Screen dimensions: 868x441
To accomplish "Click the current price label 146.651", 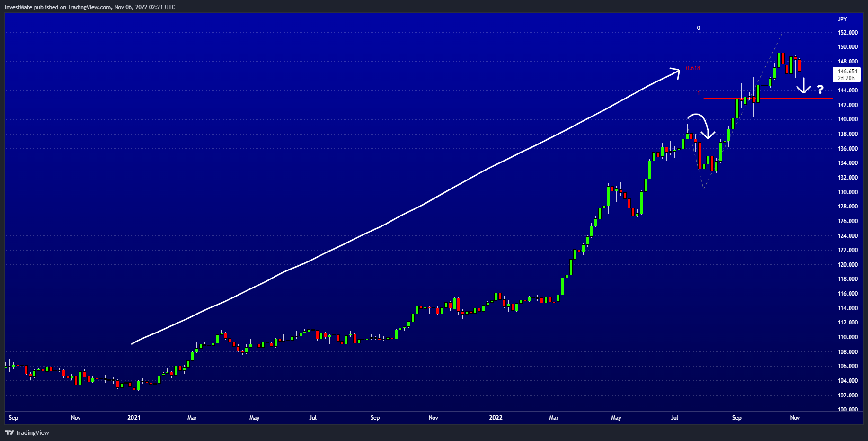I will (x=848, y=72).
